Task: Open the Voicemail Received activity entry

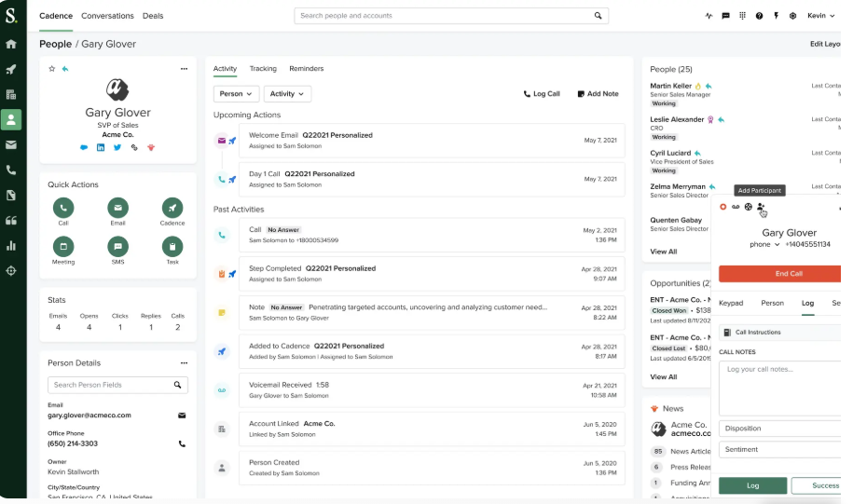Action: point(432,389)
